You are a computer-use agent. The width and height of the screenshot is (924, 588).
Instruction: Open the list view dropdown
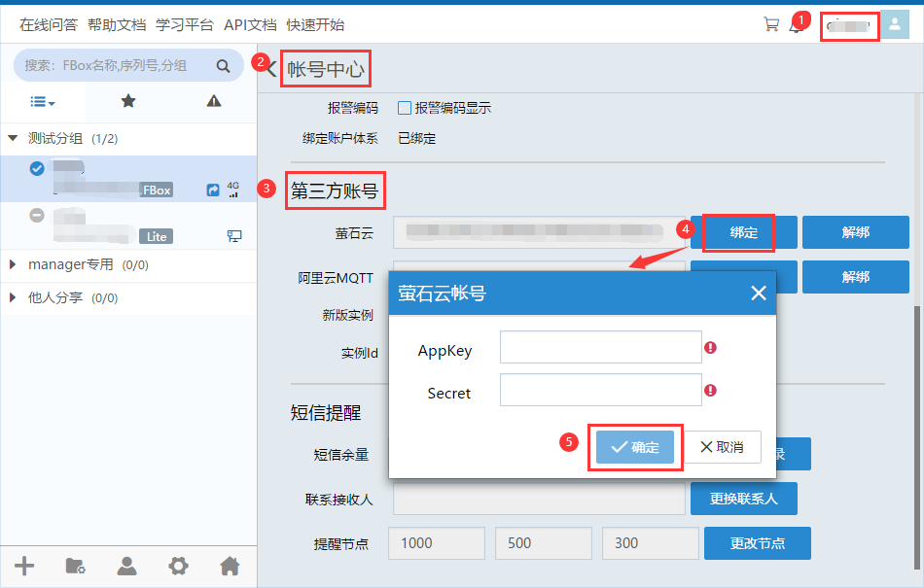42,101
